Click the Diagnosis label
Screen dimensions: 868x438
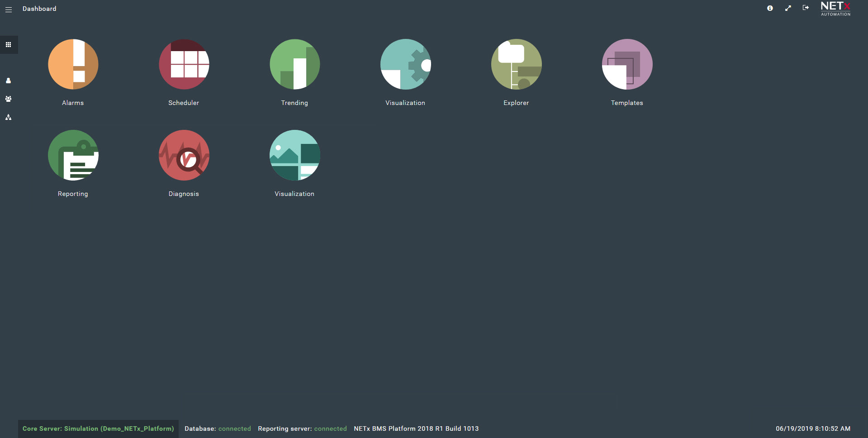click(184, 194)
